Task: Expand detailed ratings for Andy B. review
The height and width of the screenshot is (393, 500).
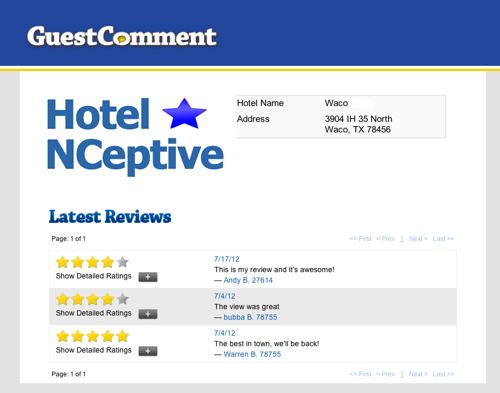Action: tap(148, 277)
